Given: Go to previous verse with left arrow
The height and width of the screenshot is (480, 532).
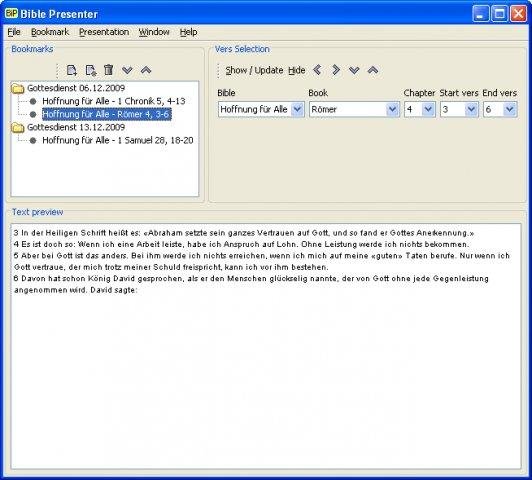Looking at the screenshot, I should (x=317, y=70).
